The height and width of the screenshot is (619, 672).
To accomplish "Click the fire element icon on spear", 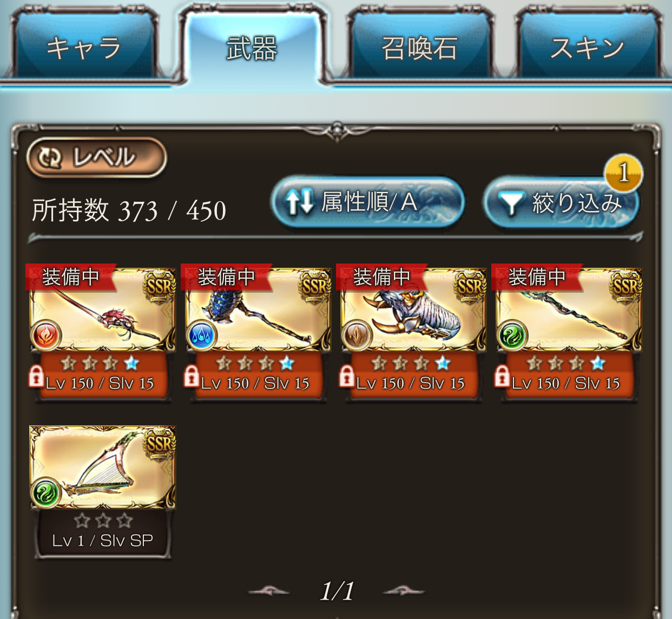I will tap(46, 335).
